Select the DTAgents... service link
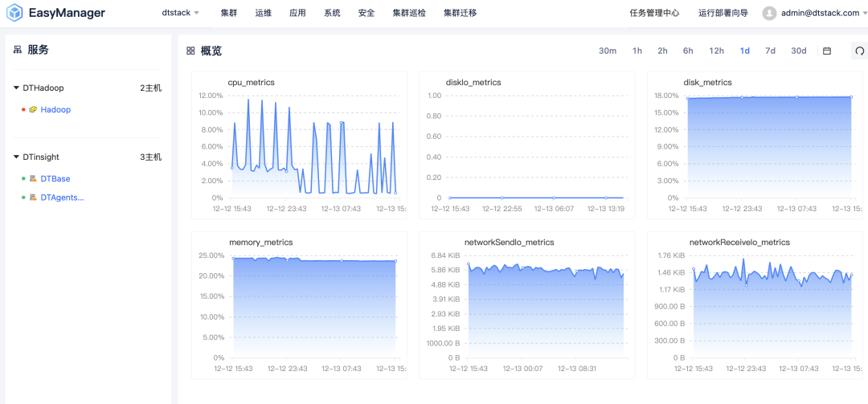Viewport: 868px width, 404px height. tap(62, 197)
